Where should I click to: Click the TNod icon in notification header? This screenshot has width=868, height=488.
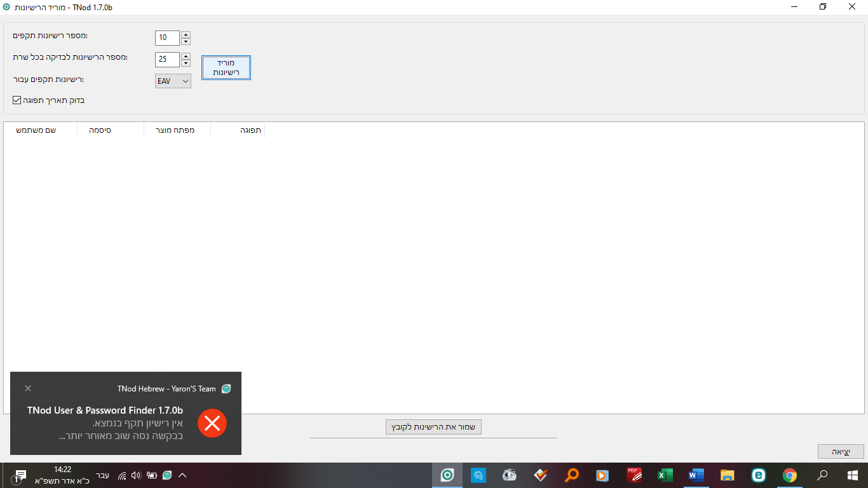click(226, 389)
